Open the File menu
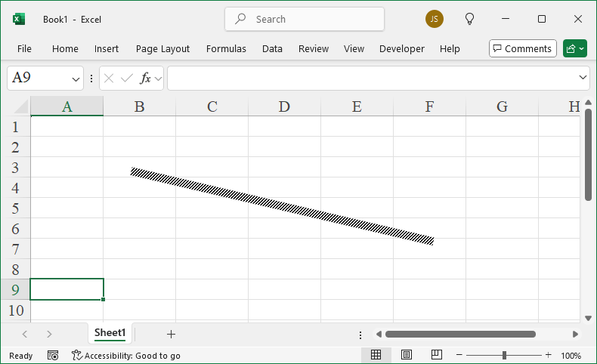 (24, 48)
